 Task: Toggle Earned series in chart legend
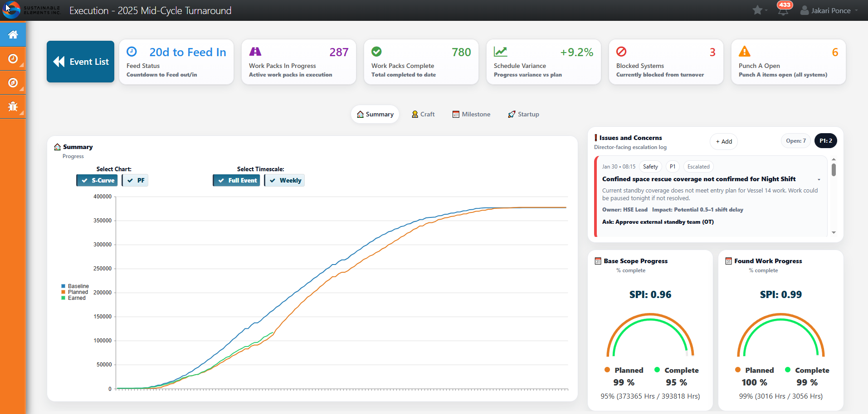click(x=73, y=298)
